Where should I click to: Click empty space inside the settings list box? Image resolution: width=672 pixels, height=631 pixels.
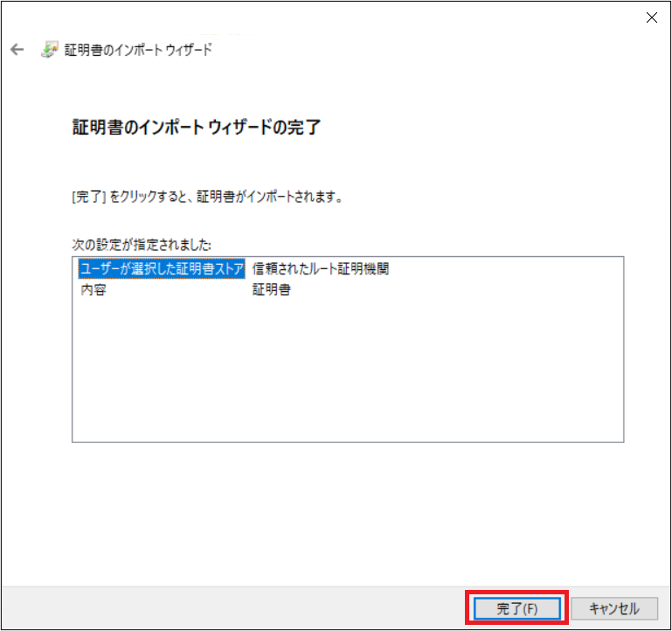(x=350, y=376)
